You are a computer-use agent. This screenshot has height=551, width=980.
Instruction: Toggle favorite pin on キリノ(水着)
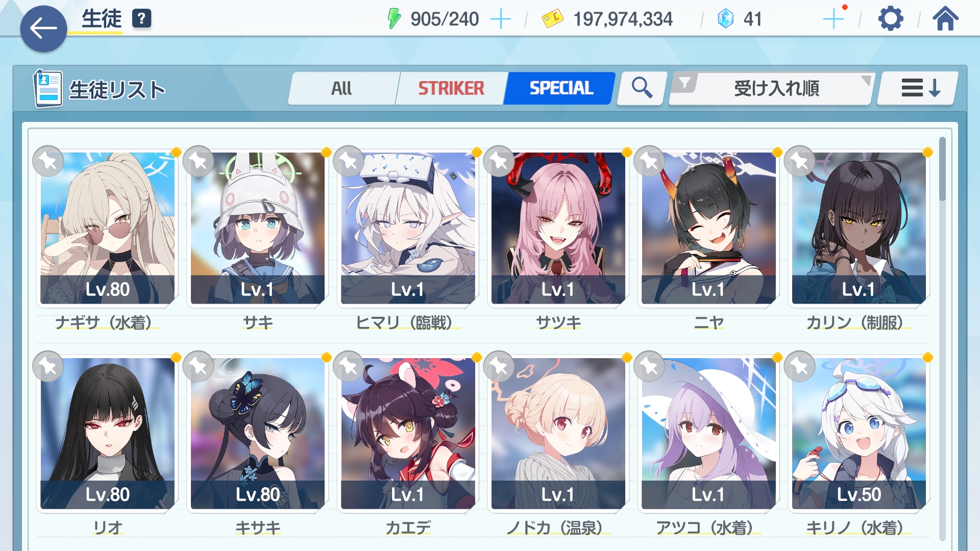pyautogui.click(x=799, y=366)
